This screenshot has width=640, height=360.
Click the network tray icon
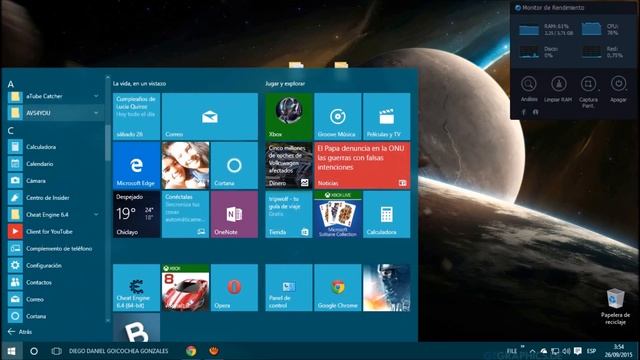tap(555, 351)
